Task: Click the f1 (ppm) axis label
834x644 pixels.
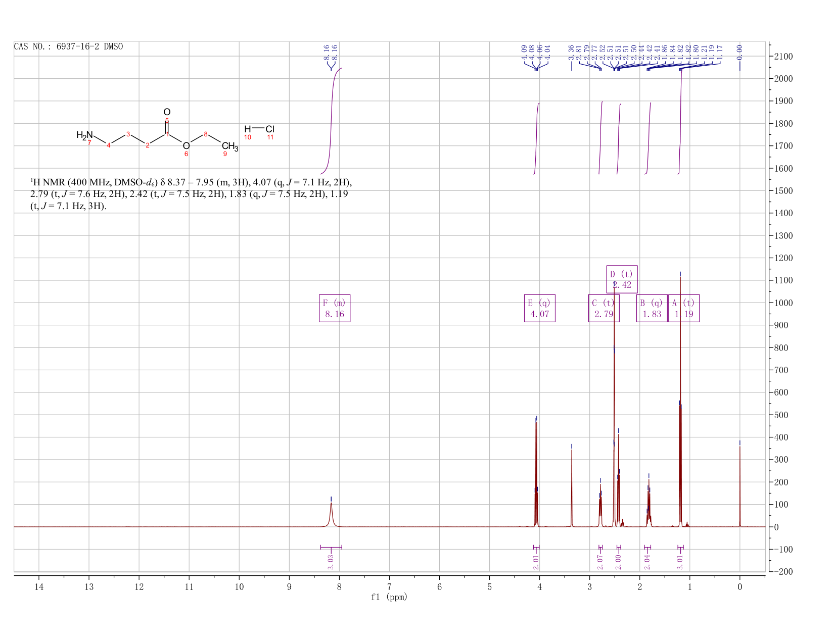Action: point(389,597)
